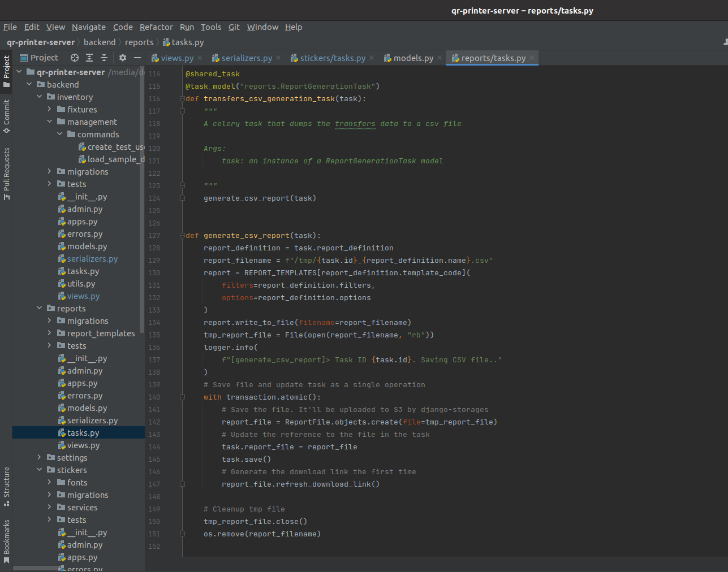Close the serializers.py editor tab
Viewport: 728px width, 572px height.
tap(278, 58)
